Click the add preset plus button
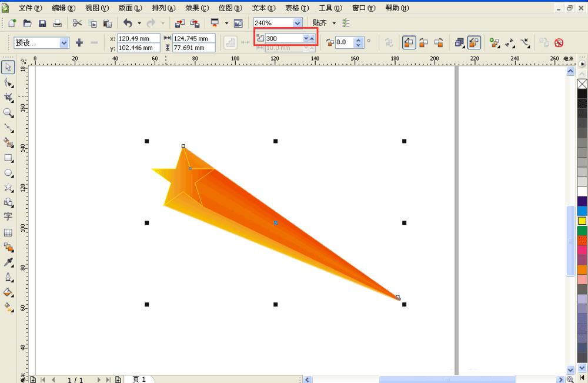Viewport: 588px width, 383px height. pos(79,43)
